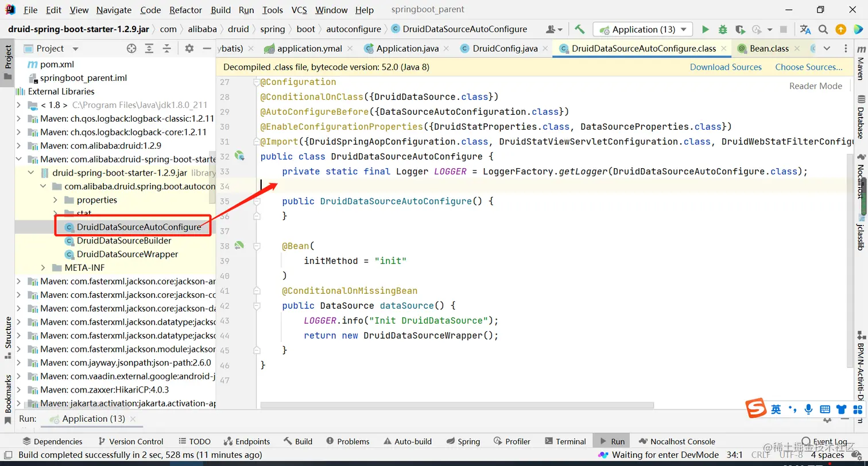Build the project with the hammer icon

click(579, 29)
